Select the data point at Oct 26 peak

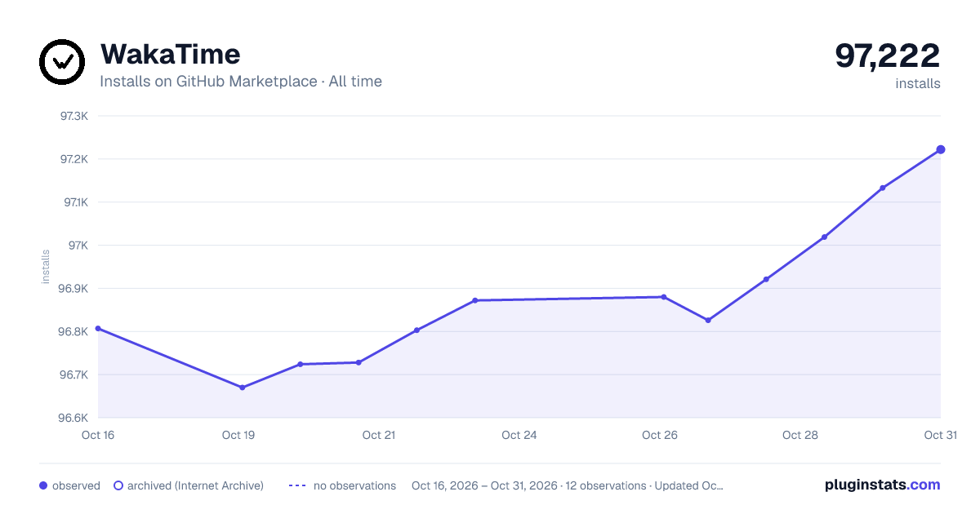pyautogui.click(x=663, y=297)
